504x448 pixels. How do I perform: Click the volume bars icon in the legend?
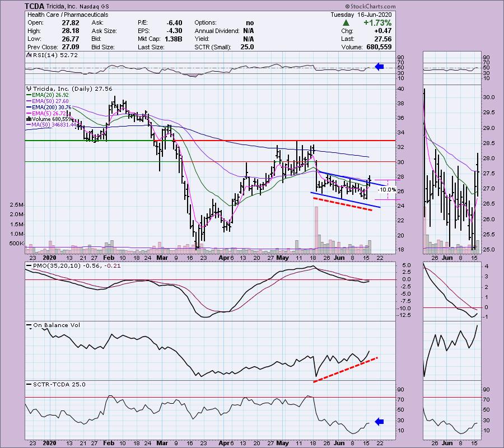[29, 119]
